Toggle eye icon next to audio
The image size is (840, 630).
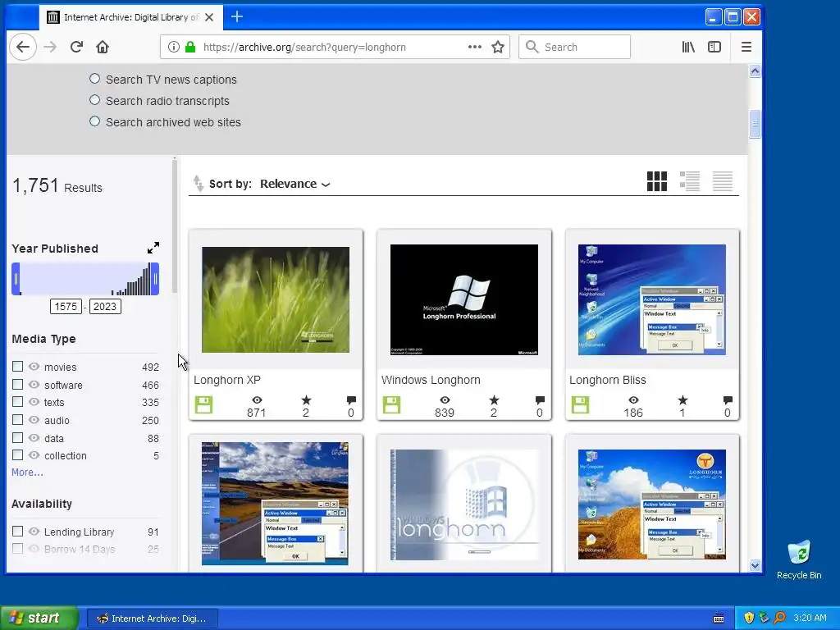click(34, 420)
